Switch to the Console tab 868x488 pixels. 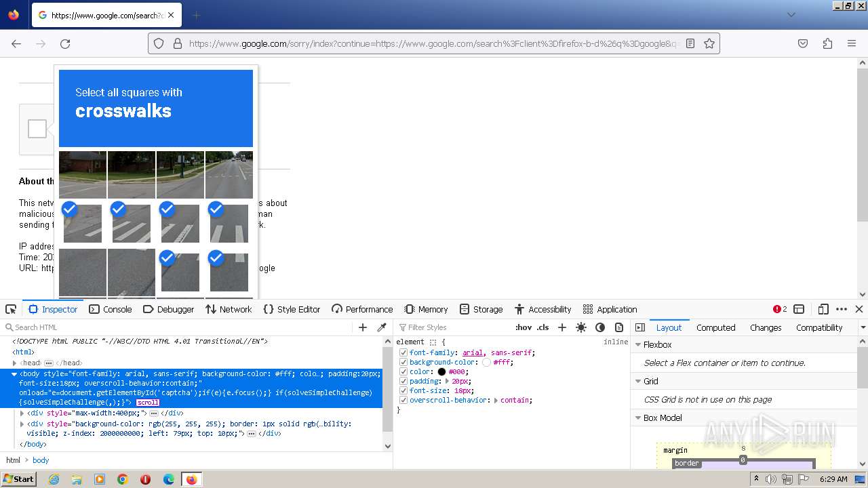pyautogui.click(x=111, y=309)
